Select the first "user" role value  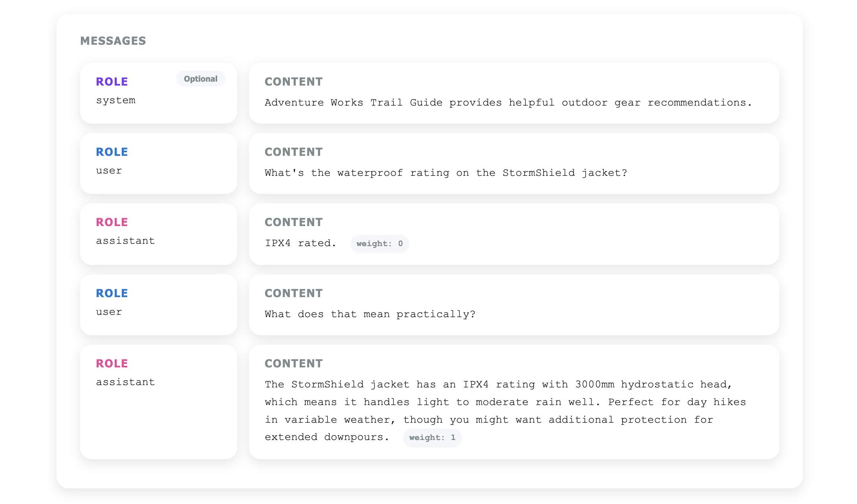pyautogui.click(x=109, y=171)
